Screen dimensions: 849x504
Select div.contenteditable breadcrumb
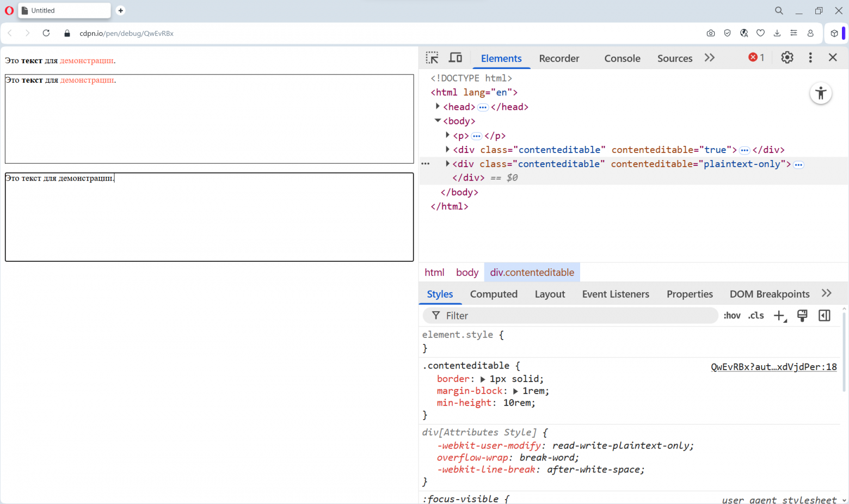coord(532,272)
